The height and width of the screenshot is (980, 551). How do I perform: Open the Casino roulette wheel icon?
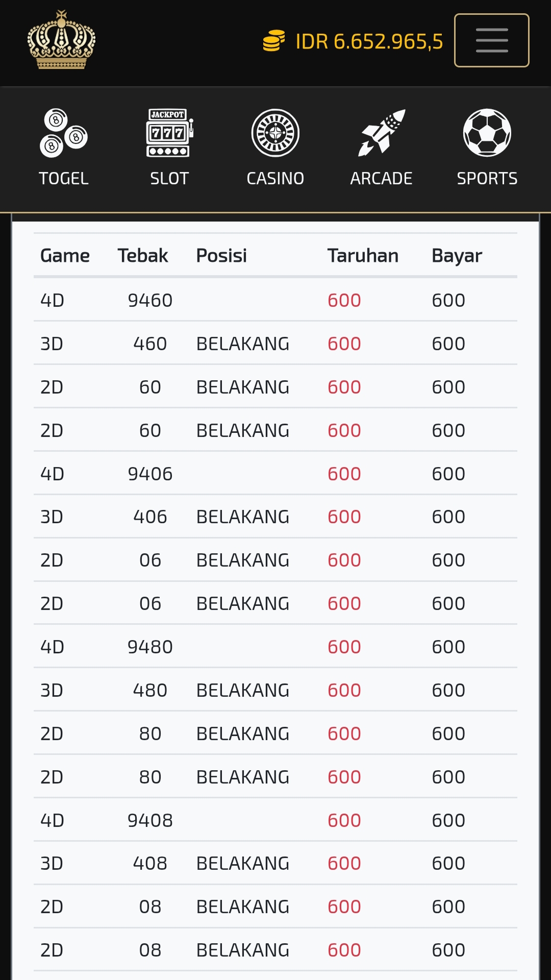pyautogui.click(x=275, y=133)
